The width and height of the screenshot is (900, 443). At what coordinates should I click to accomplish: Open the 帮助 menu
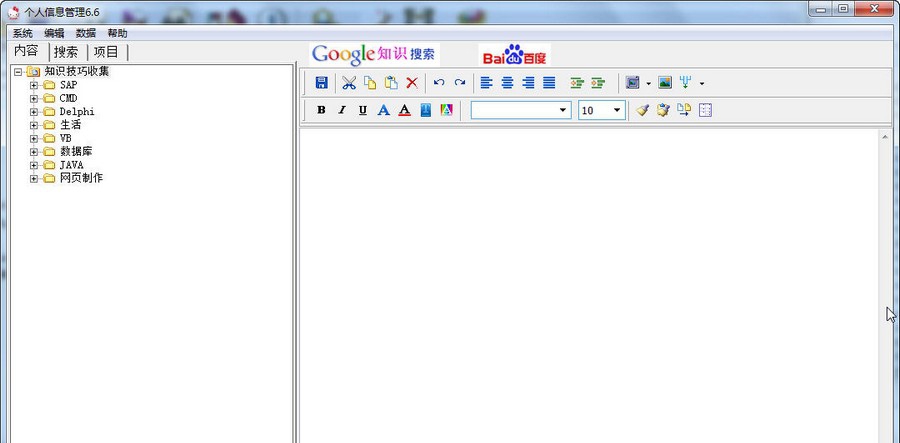coord(117,33)
